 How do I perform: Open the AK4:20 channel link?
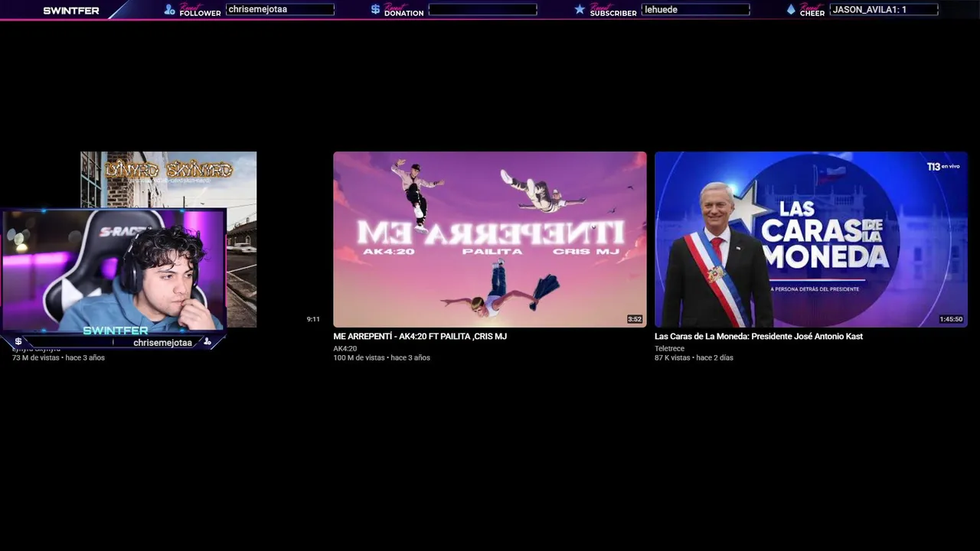click(345, 348)
